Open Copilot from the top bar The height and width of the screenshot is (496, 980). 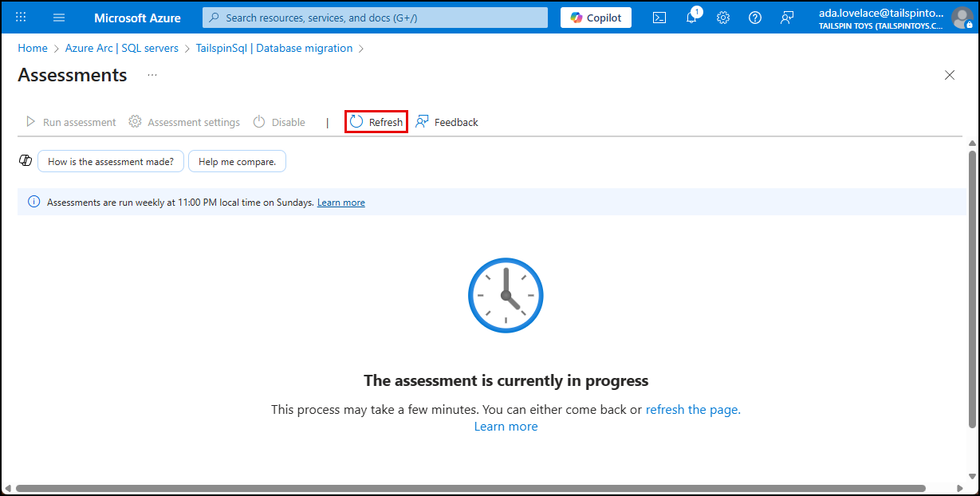595,17
